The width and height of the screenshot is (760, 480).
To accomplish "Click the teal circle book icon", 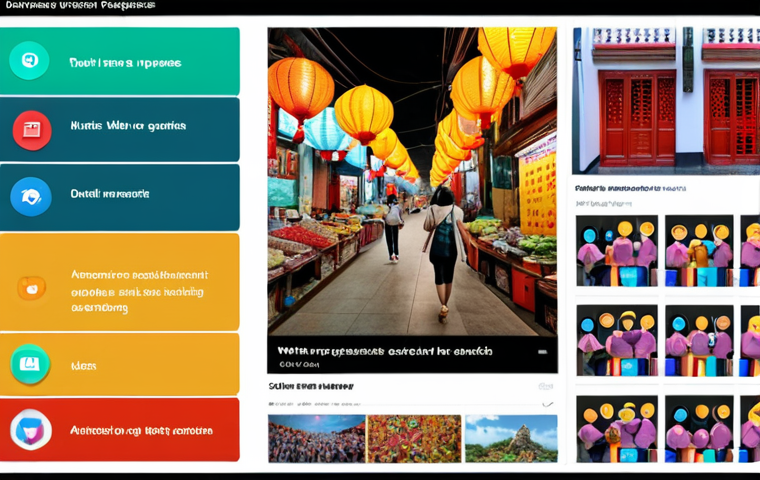I will click(x=30, y=364).
